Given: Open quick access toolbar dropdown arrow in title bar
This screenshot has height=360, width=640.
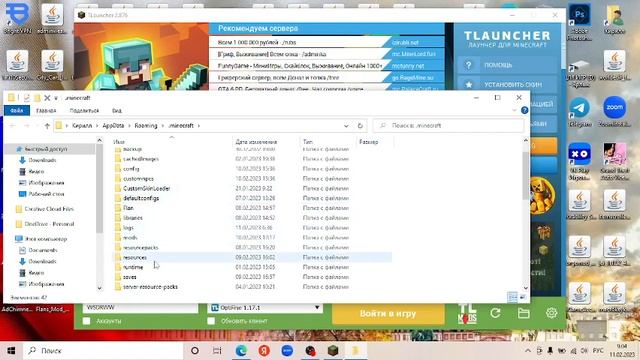Looking at the screenshot, I should click(56, 98).
